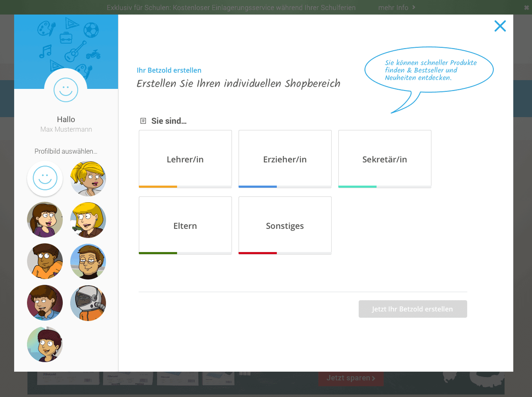Image resolution: width=532 pixels, height=397 pixels.
Task: Pick the bearded man avatar
Action: tap(45, 303)
